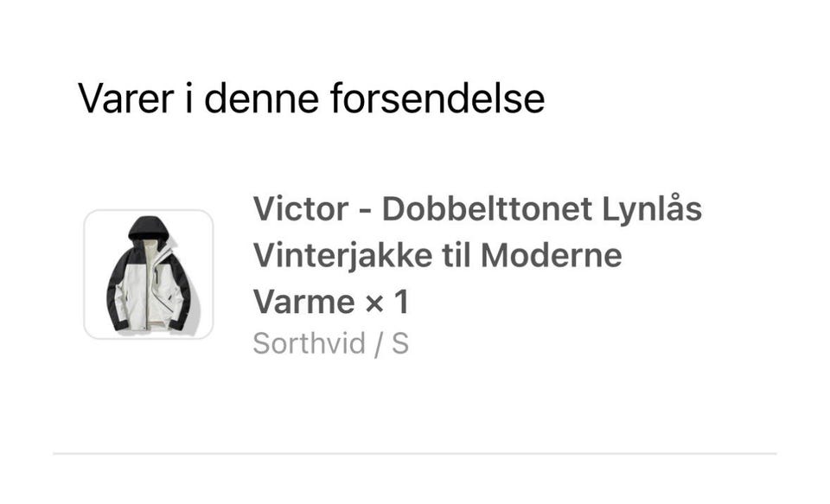
Task: Click the 'Vinterjakke til Moderne' title line
Action: [437, 256]
